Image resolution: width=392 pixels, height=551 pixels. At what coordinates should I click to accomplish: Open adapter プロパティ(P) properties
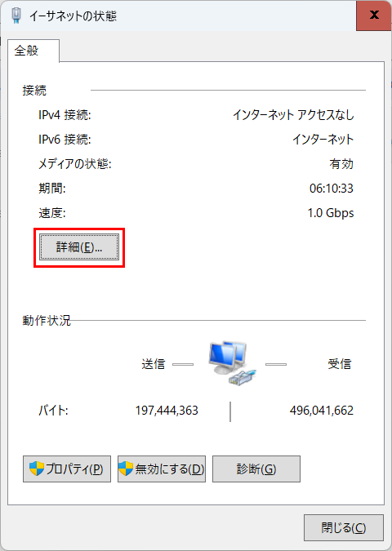(x=67, y=469)
